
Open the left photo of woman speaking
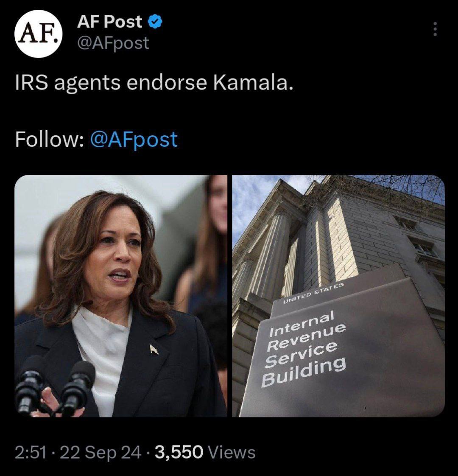tap(121, 296)
